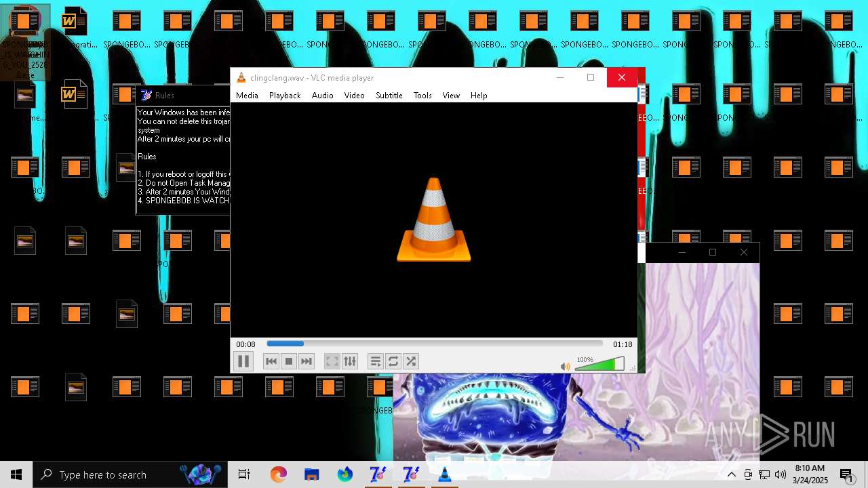This screenshot has height=488, width=868.
Task: Minimize the SpongeBob image window
Action: click(682, 252)
